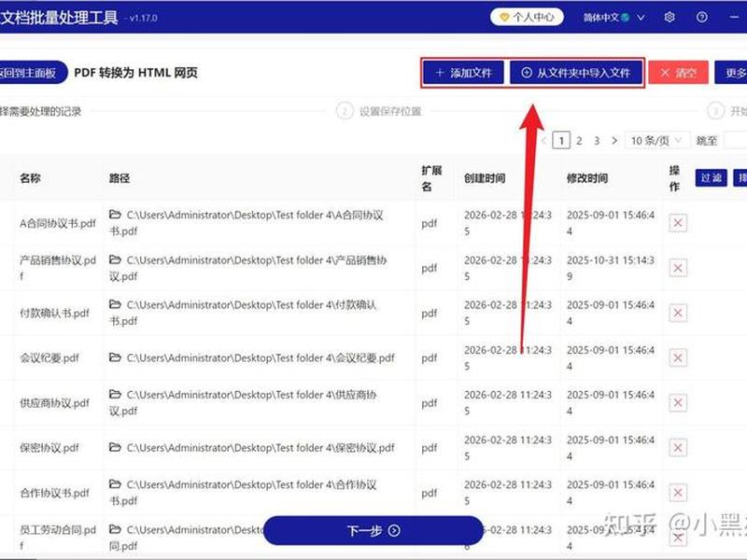Click the 添加文件 button

coord(463,73)
